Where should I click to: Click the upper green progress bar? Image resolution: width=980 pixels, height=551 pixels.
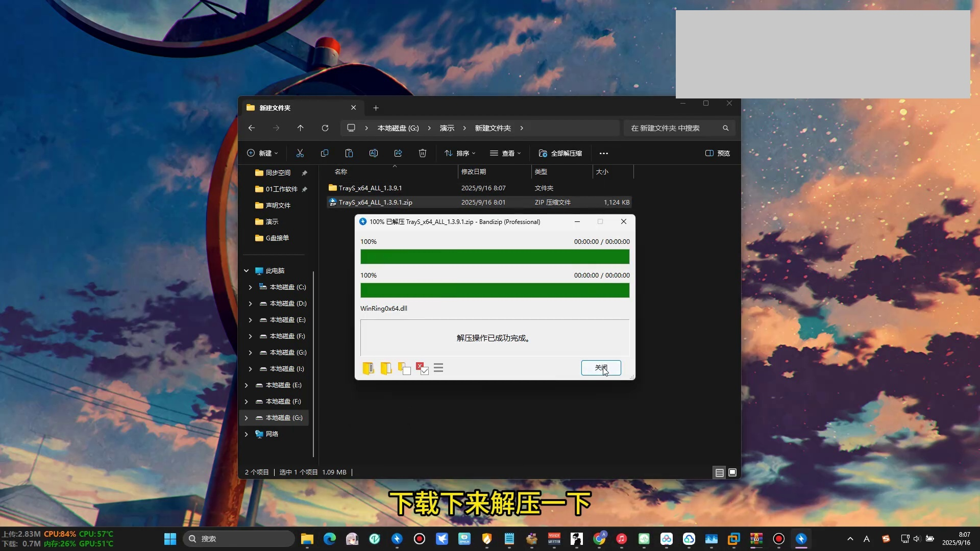(495, 257)
